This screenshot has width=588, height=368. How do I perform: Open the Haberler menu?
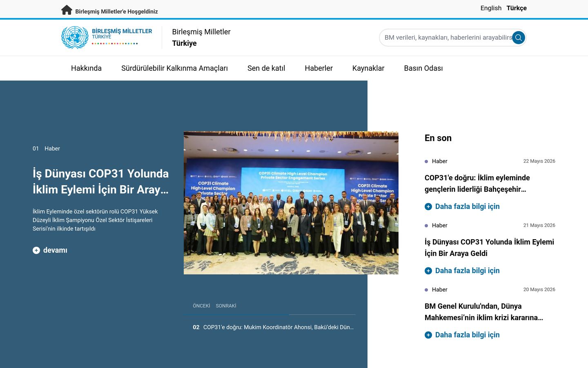coord(318,68)
